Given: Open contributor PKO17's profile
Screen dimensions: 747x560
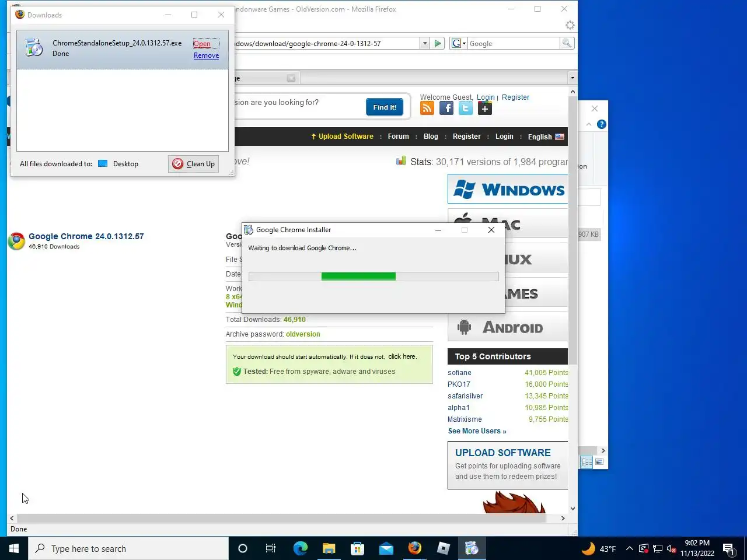Looking at the screenshot, I should tap(459, 384).
